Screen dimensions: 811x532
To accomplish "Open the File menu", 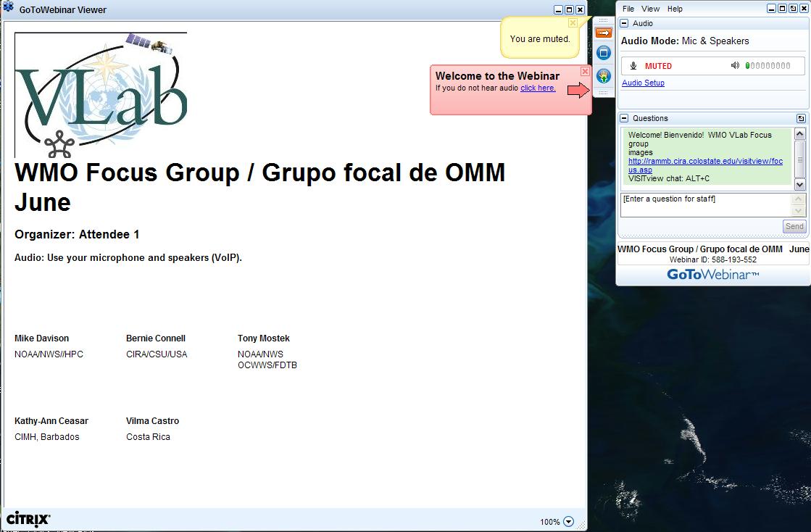I will click(x=628, y=9).
